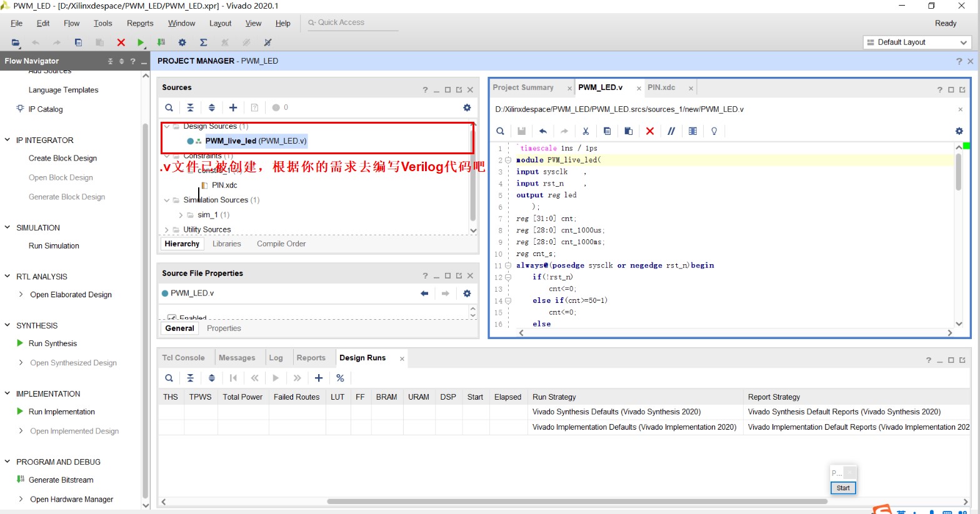Open the Reports menu
The height and width of the screenshot is (514, 980).
[x=140, y=23]
